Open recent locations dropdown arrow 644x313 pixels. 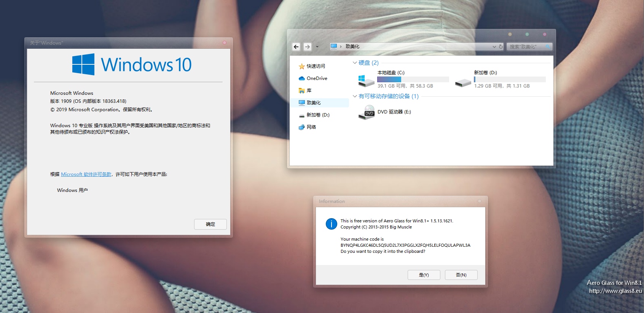[317, 46]
